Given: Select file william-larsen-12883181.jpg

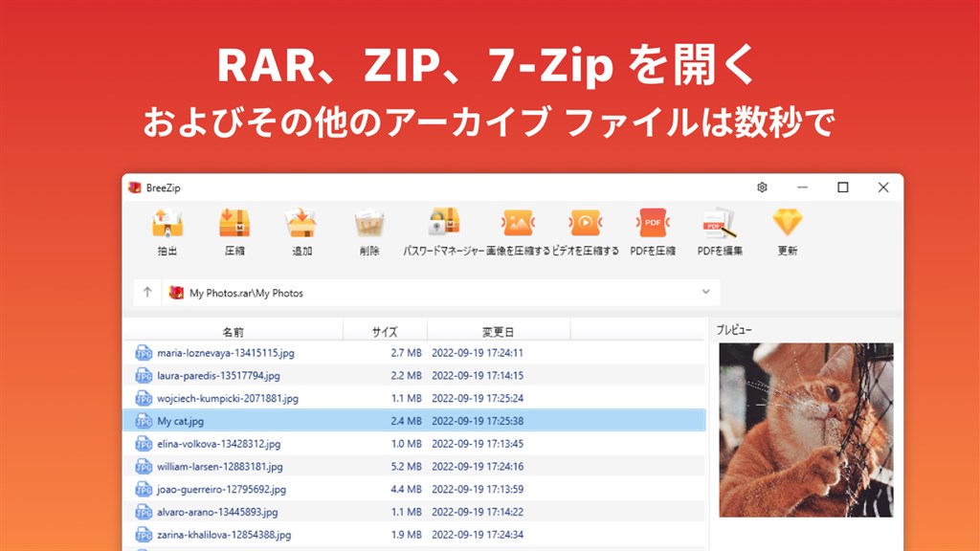Looking at the screenshot, I should pyautogui.click(x=220, y=467).
